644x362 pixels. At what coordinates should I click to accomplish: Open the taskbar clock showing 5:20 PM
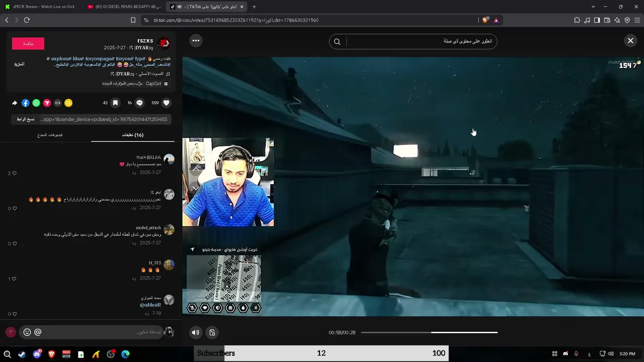coord(627,354)
